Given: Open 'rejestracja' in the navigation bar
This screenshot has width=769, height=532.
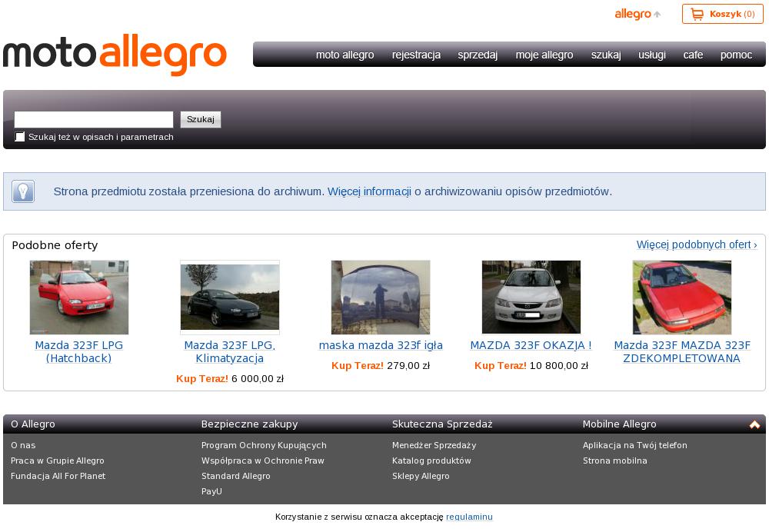Looking at the screenshot, I should tap(416, 55).
